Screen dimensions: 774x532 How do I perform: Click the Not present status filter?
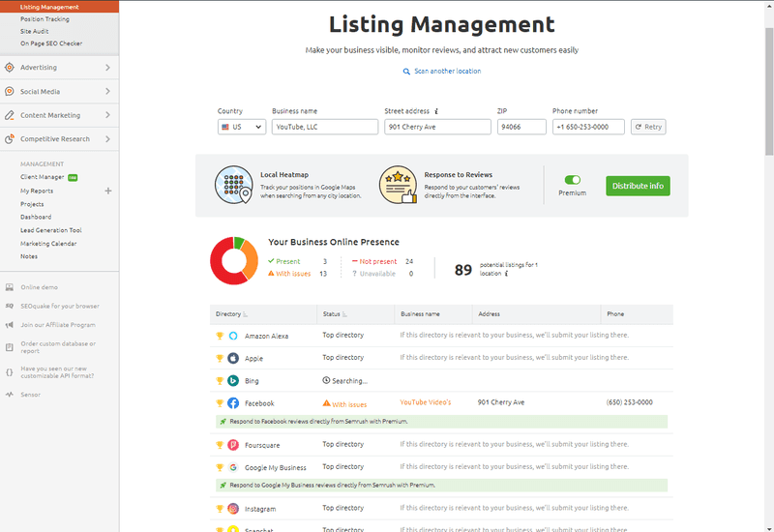(x=374, y=261)
